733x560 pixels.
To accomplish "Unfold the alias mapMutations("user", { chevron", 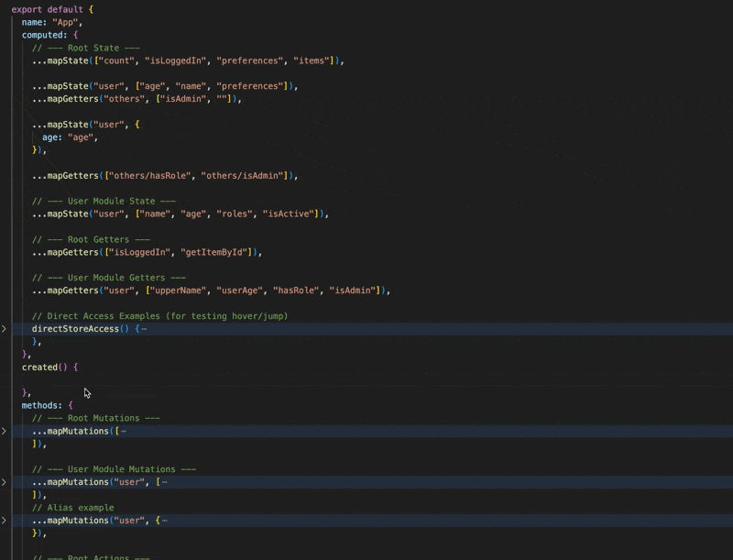I will pyautogui.click(x=4, y=521).
